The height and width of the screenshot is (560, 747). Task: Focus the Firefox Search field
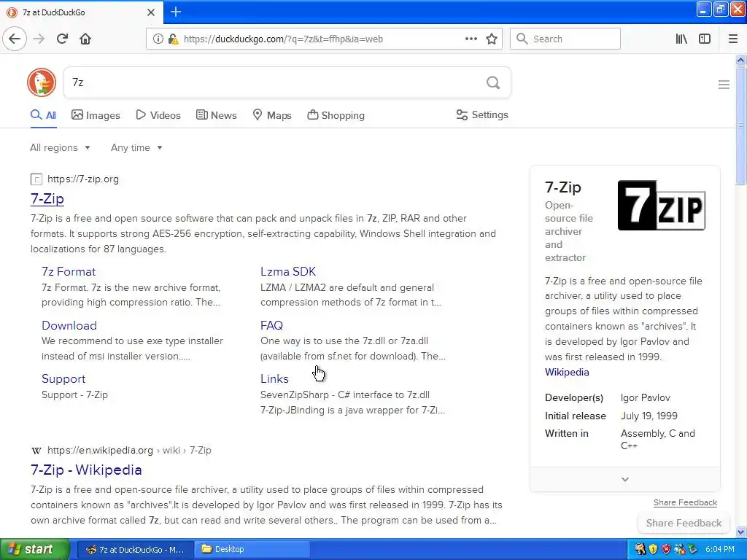tap(565, 39)
